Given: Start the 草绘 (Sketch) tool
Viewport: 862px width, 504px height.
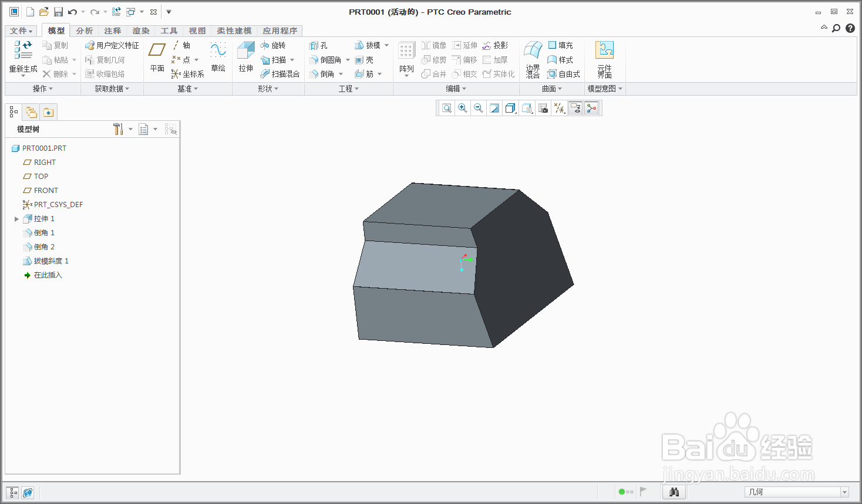Looking at the screenshot, I should (x=218, y=57).
